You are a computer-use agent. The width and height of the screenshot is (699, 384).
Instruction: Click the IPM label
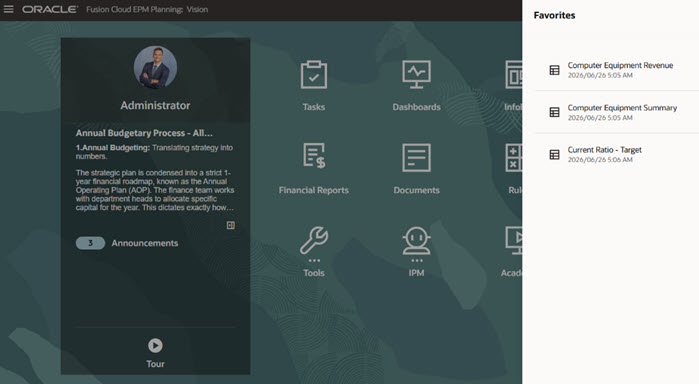tap(416, 273)
